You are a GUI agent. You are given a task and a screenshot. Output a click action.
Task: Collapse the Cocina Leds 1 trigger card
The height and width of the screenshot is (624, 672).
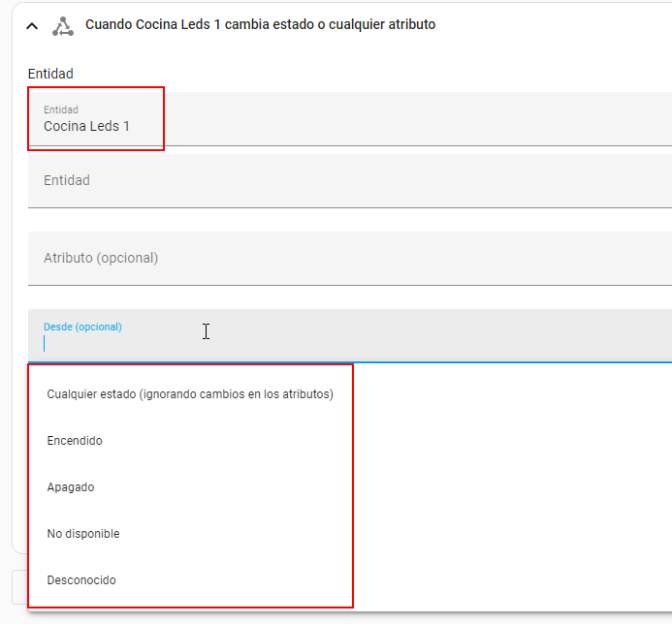pyautogui.click(x=32, y=26)
